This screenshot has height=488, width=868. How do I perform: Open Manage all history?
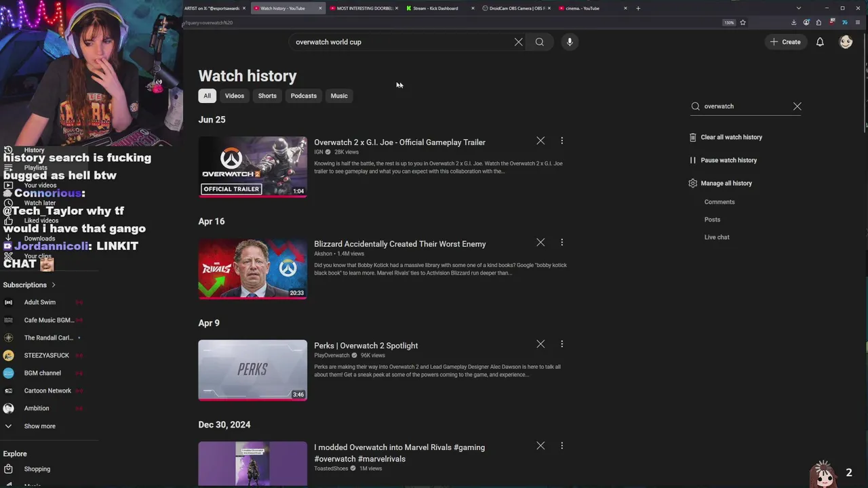[720, 183]
